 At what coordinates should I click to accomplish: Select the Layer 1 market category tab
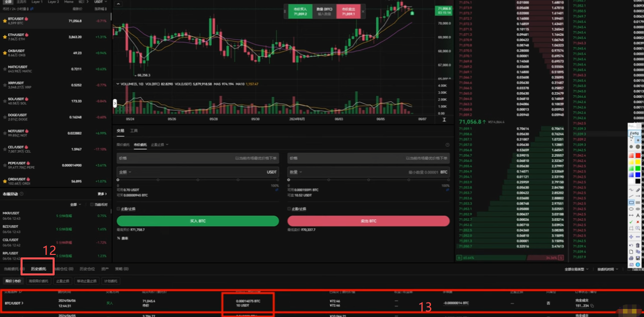coord(38,2)
